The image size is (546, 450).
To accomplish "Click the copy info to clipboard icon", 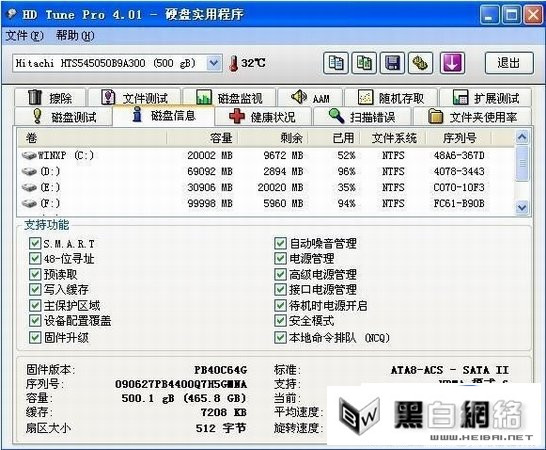I will (x=336, y=63).
